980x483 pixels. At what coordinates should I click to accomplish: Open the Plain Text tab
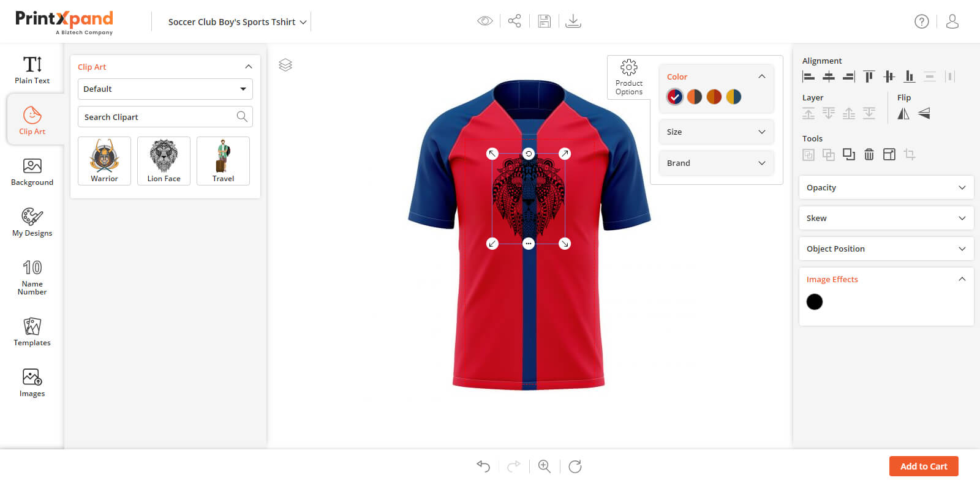point(32,69)
